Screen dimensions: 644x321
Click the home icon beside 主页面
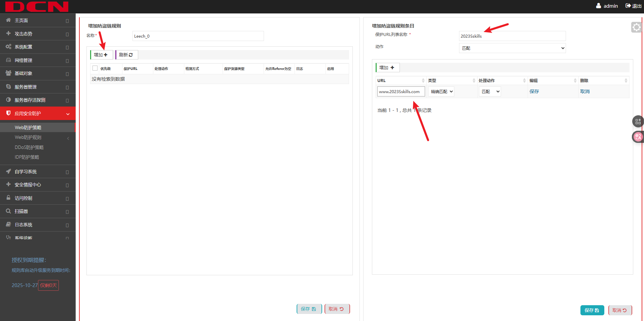pyautogui.click(x=8, y=20)
